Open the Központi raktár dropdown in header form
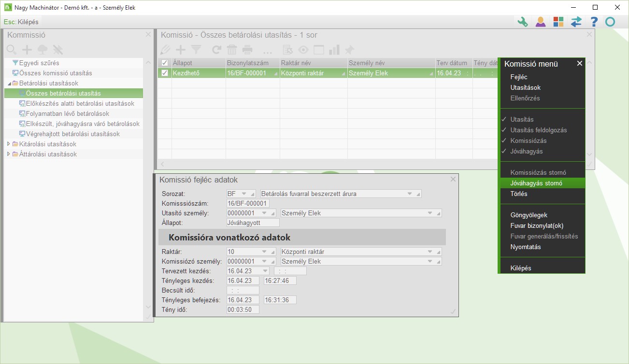Viewport: 629px width, 364px height. (430, 252)
